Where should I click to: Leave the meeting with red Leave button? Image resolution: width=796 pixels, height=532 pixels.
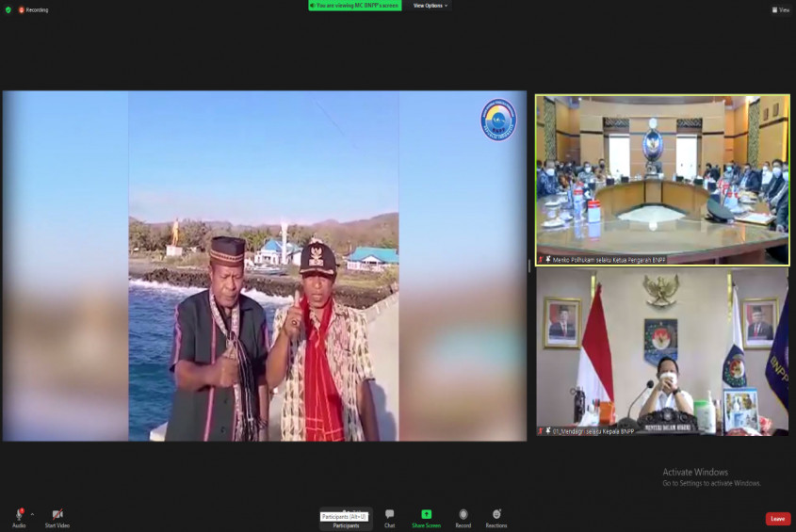point(777,519)
